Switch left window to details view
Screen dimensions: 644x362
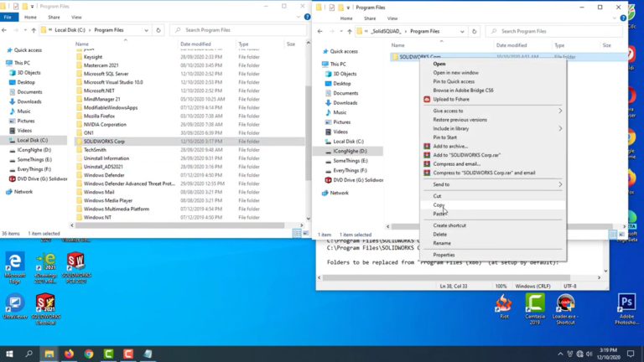pyautogui.click(x=297, y=233)
